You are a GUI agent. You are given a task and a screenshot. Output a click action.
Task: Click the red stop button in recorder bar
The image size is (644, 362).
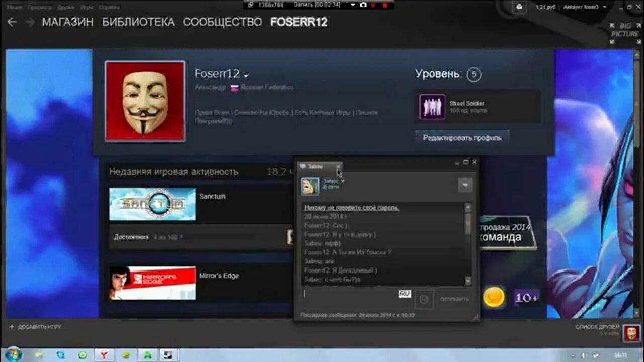click(385, 5)
